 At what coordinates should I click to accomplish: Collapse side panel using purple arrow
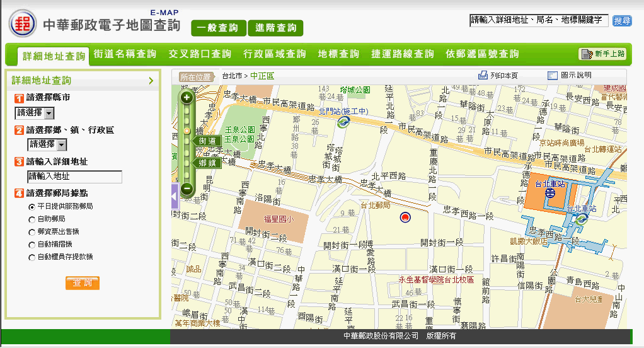(x=175, y=197)
